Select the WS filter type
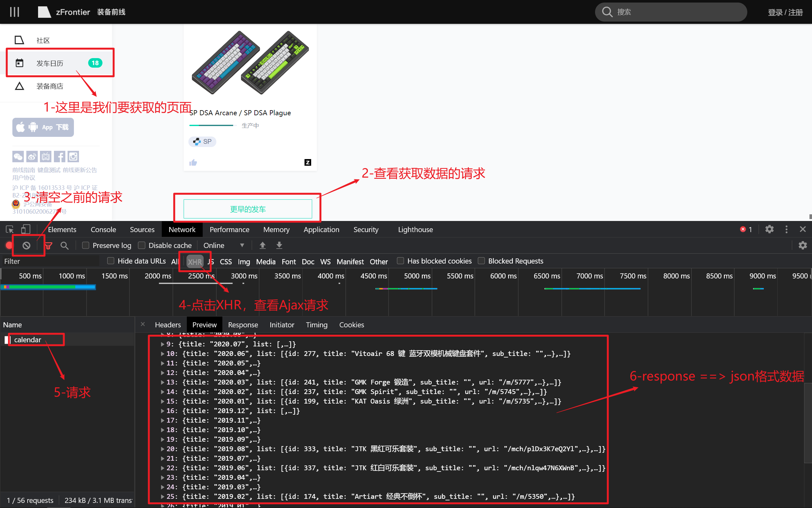The height and width of the screenshot is (508, 812). coord(325,262)
